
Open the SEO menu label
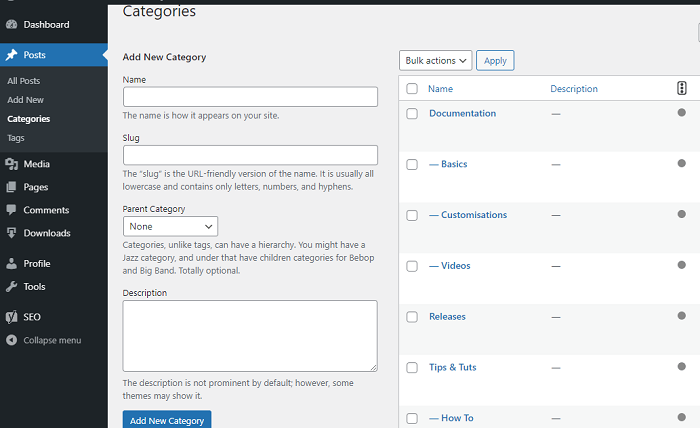pos(32,317)
